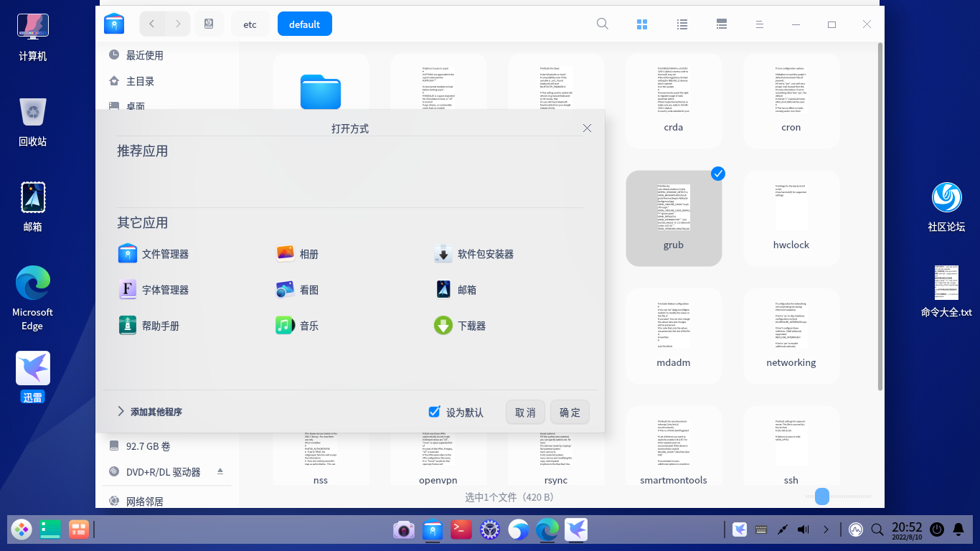Launch 迅雷 from the taskbar

576,529
